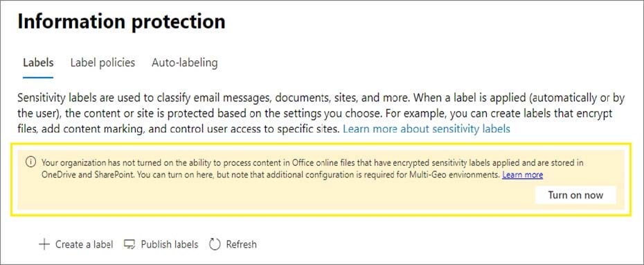Click the blue underline beneath Labels tab
This screenshot has width=644, height=265.
[x=38, y=77]
